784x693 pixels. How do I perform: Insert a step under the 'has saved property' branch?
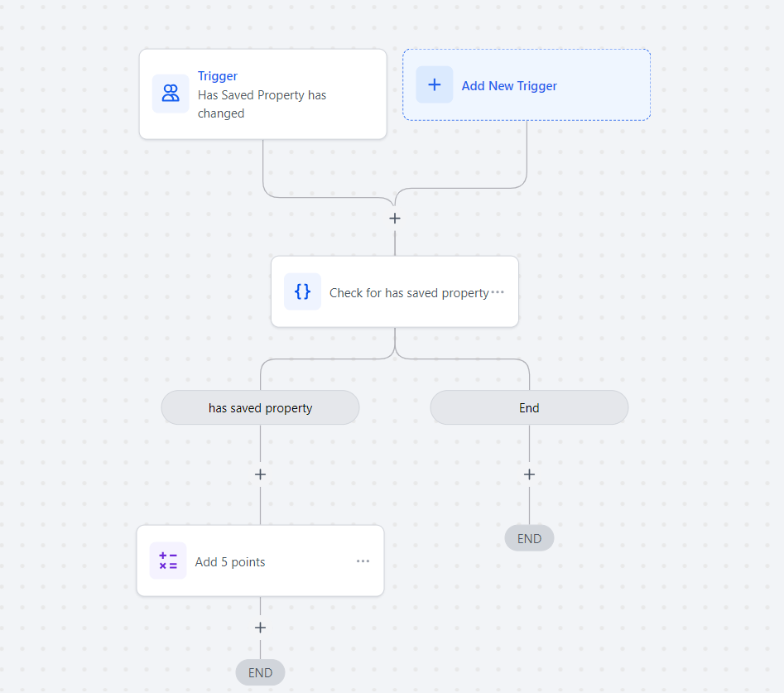click(260, 474)
